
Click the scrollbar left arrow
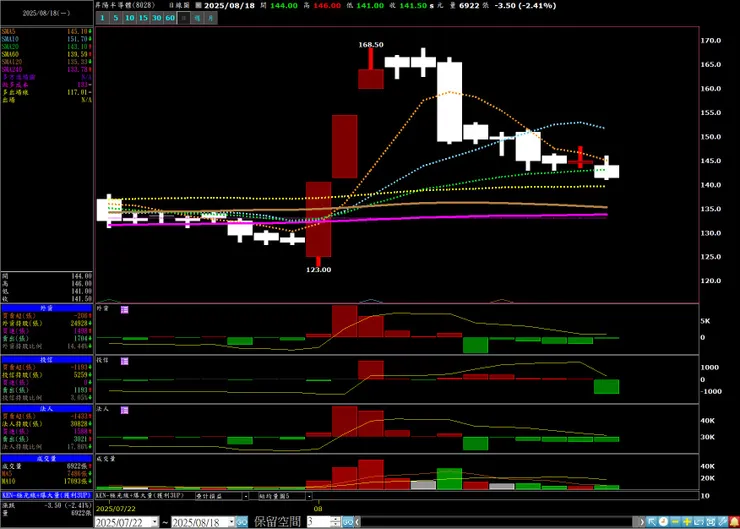[x=358, y=522]
